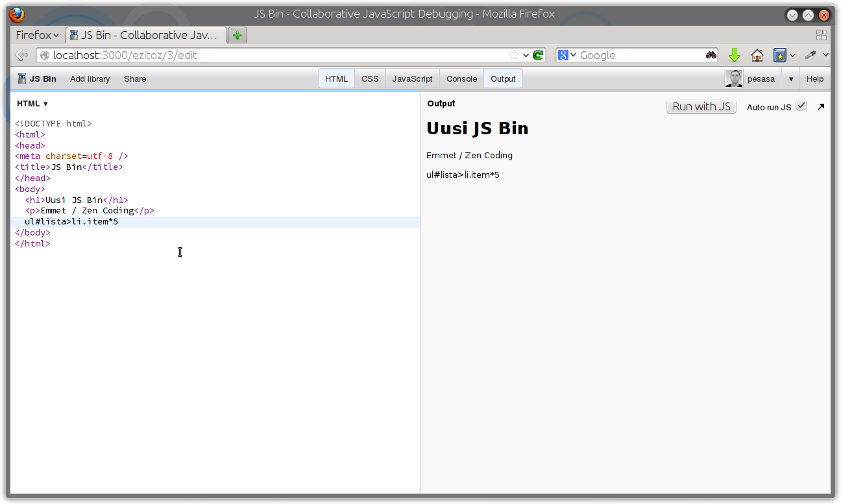Image resolution: width=841 pixels, height=504 pixels.
Task: Click the closing '</html>' code line
Action: (x=32, y=243)
